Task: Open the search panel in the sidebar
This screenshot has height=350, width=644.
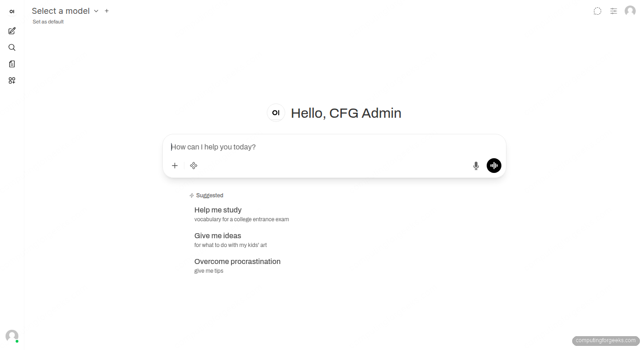Action: tap(11, 47)
